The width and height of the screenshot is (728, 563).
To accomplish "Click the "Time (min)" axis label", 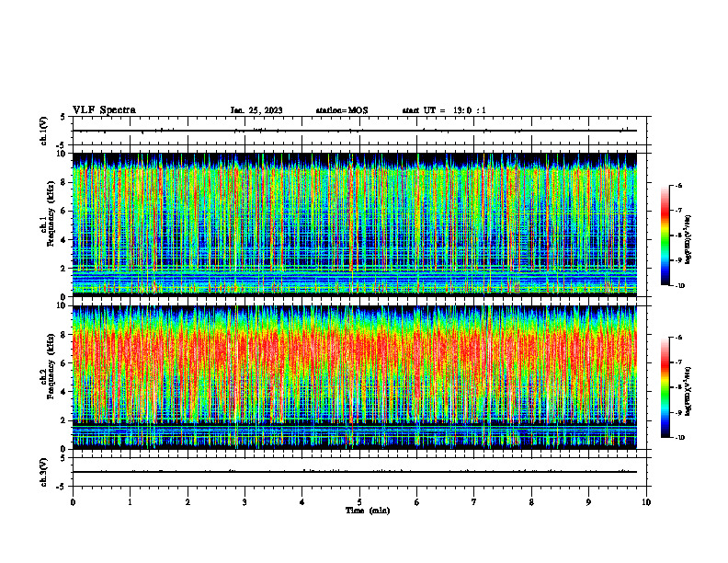I will (368, 511).
